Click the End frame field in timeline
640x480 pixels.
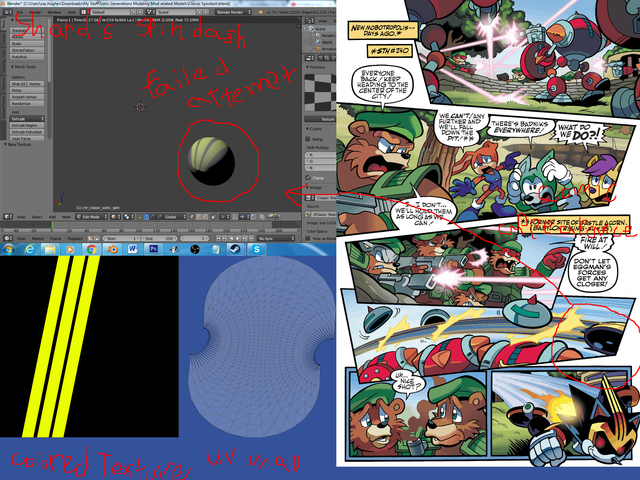point(160,238)
